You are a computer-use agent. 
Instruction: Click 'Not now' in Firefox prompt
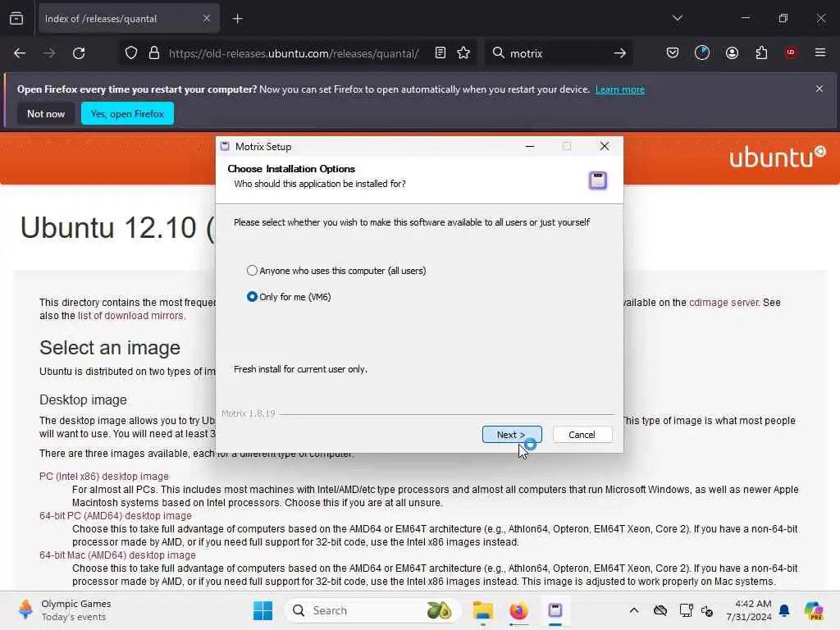click(x=46, y=113)
